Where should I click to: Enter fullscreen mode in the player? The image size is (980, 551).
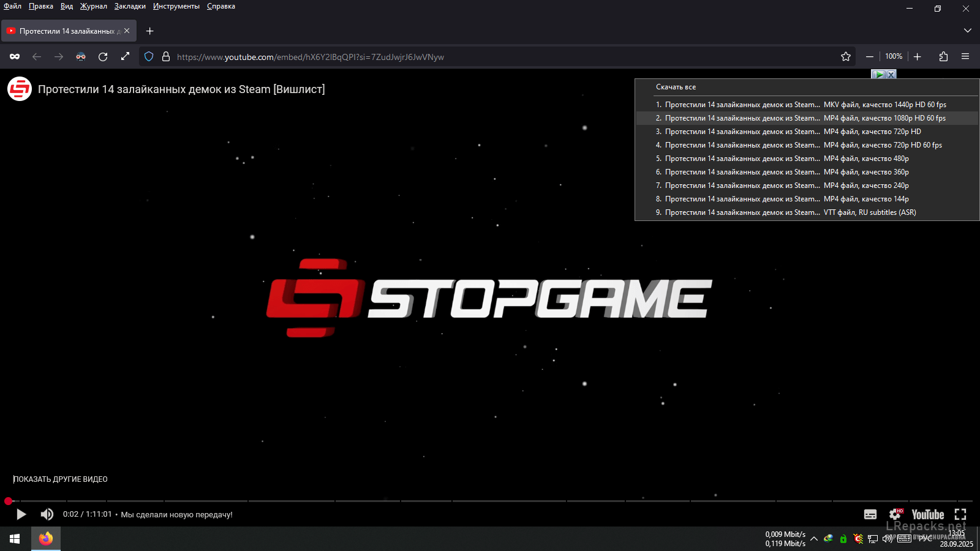point(960,514)
